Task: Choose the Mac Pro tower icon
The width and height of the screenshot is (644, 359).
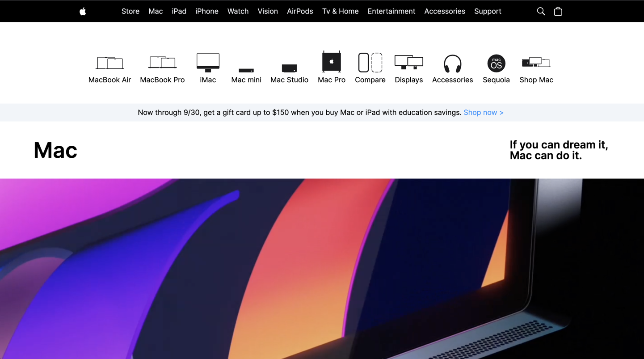Action: [332, 61]
